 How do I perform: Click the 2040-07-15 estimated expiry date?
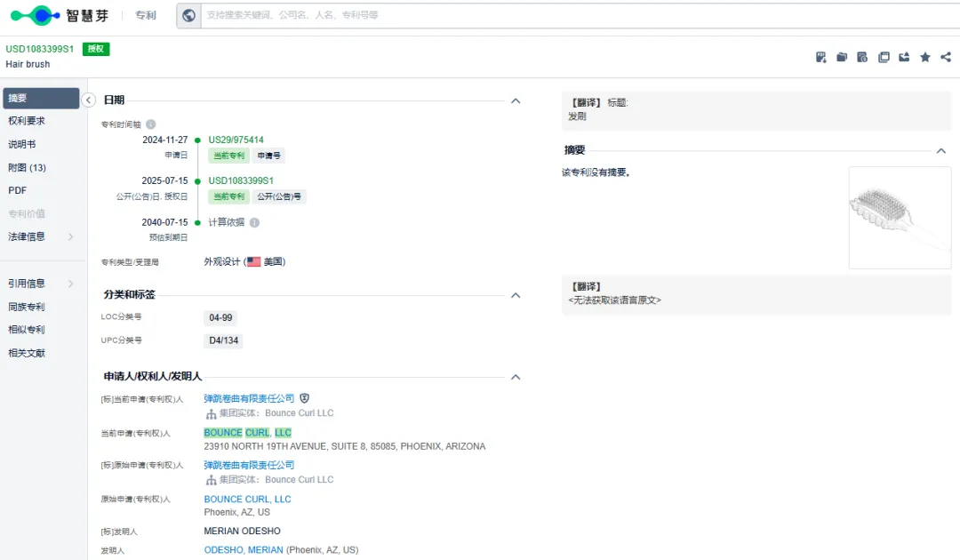coord(164,222)
